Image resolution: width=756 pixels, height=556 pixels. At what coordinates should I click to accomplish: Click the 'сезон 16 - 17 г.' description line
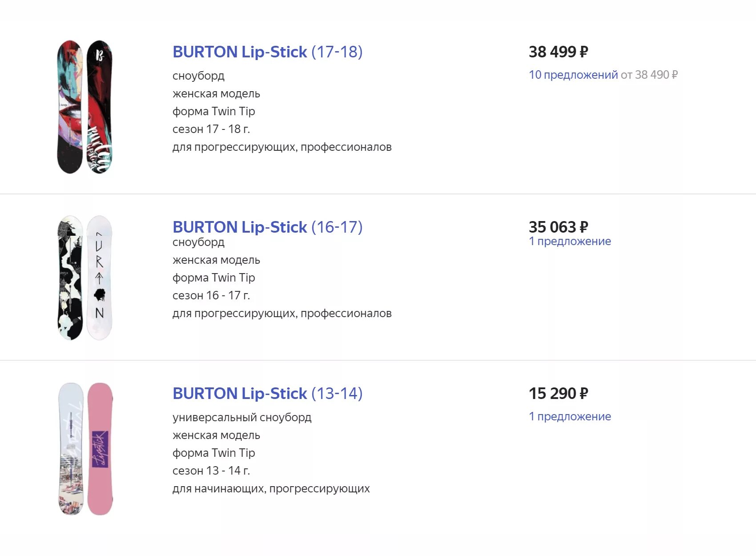pos(211,295)
